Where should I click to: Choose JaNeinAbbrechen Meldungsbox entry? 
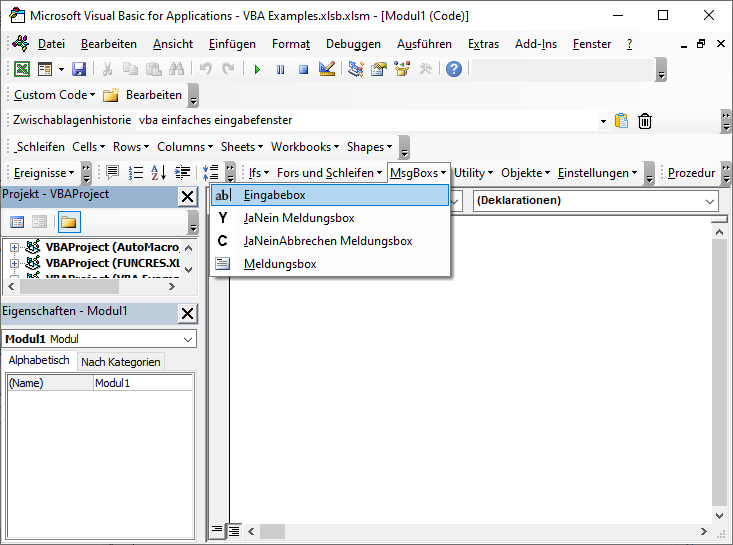coord(330,241)
